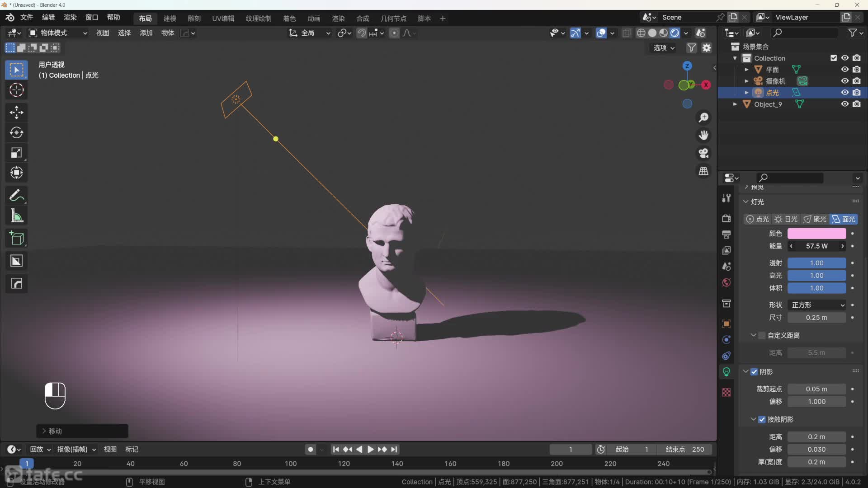The width and height of the screenshot is (868, 488).
Task: Switch to rendered viewport shading
Action: coord(675,33)
